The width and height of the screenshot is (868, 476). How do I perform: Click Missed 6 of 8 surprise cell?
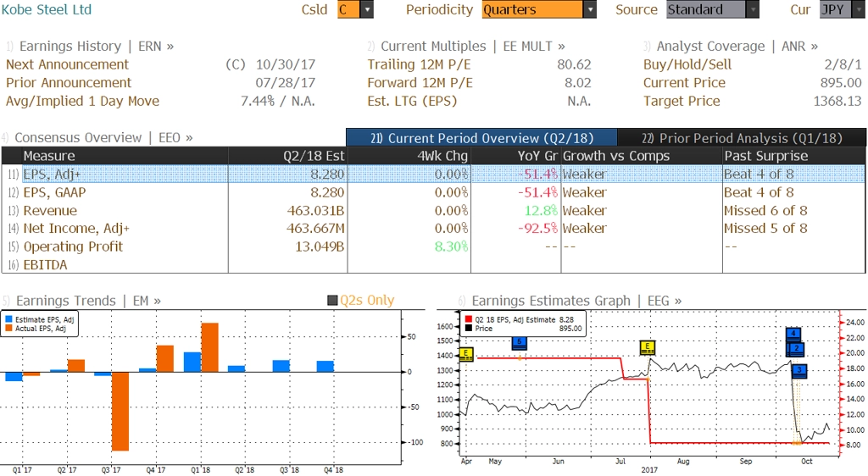[x=765, y=211]
